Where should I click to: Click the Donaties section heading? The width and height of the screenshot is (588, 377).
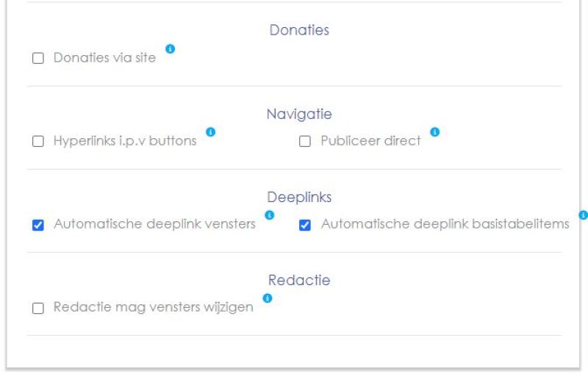click(299, 30)
